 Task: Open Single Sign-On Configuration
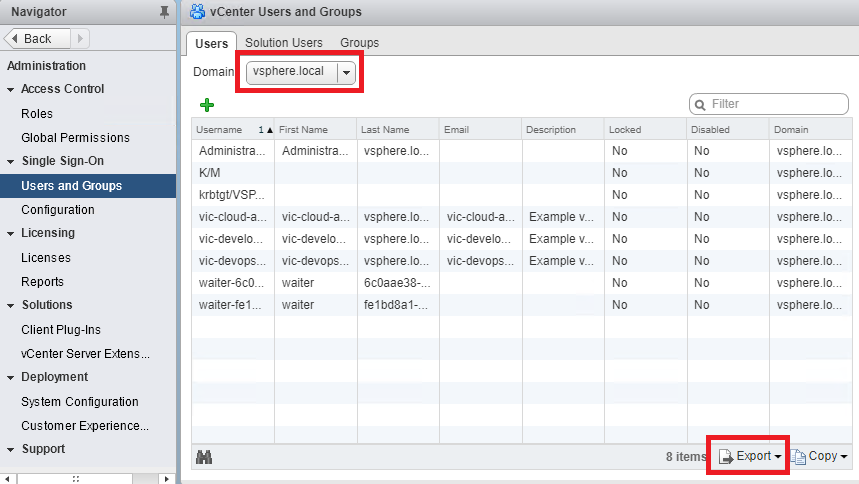58,209
